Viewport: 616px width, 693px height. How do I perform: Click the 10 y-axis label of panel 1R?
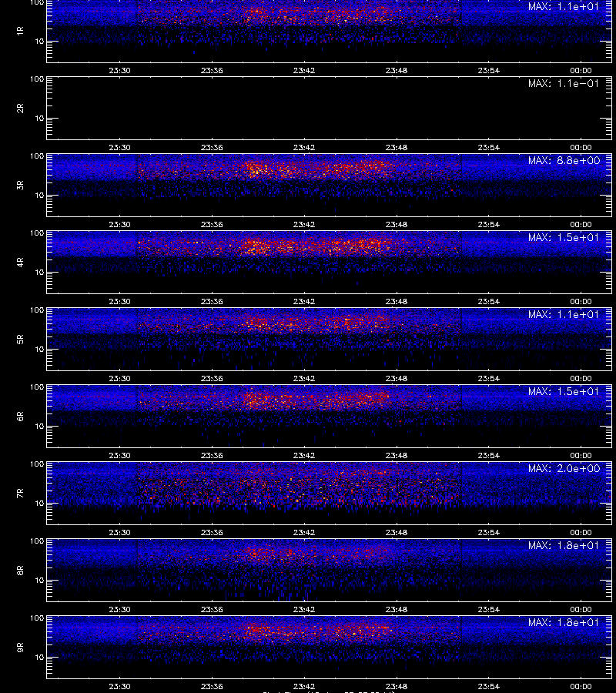pyautogui.click(x=39, y=42)
